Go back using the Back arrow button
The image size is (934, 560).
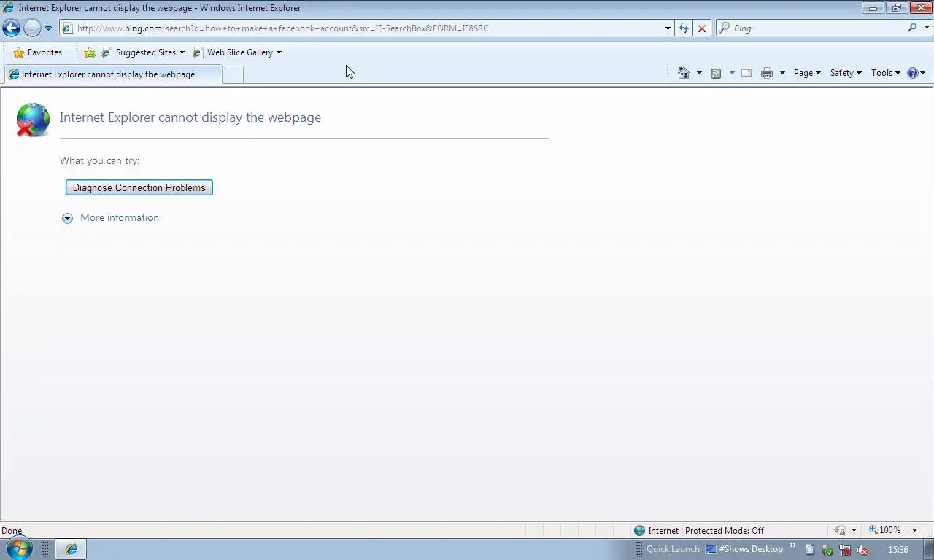[x=11, y=28]
